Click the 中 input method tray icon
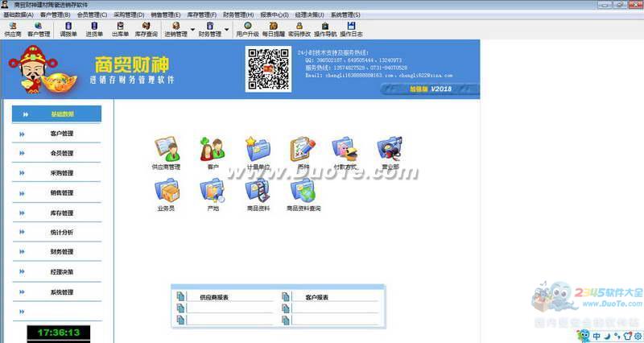The height and width of the screenshot is (343, 644). click(597, 336)
